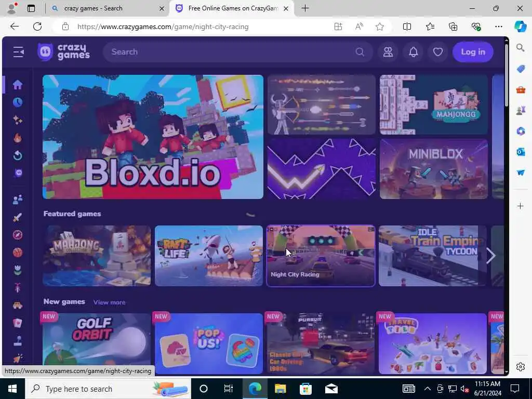The height and width of the screenshot is (399, 532).
Task: Open Trending flame icon in sidebar
Action: click(18, 137)
